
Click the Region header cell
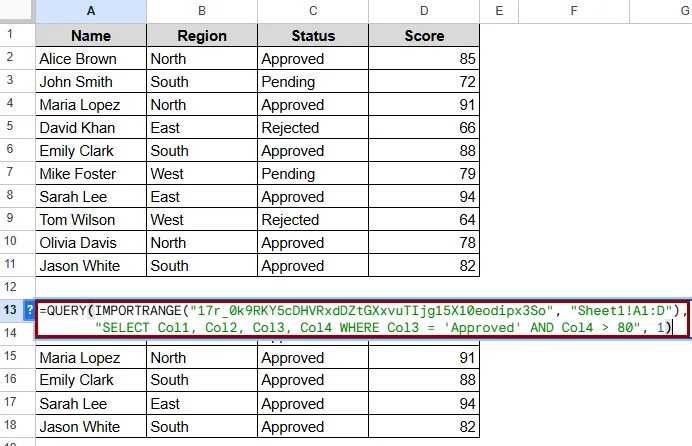tap(202, 35)
